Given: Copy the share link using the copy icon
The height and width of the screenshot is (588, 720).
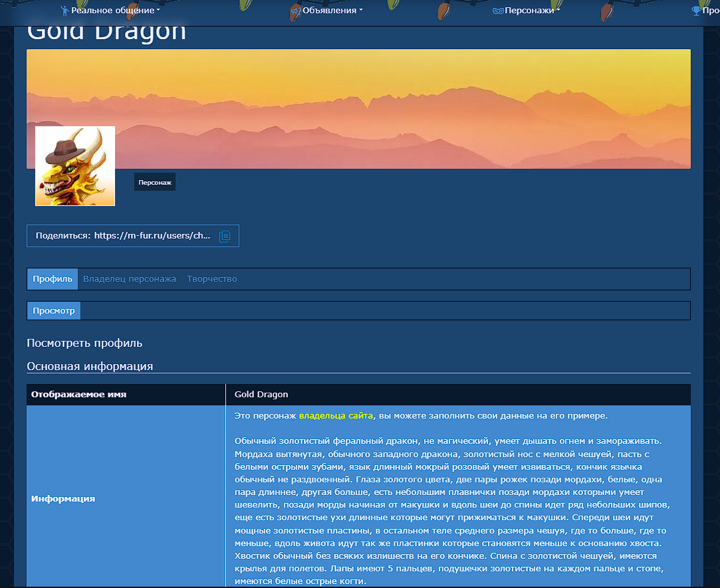Looking at the screenshot, I should point(224,236).
